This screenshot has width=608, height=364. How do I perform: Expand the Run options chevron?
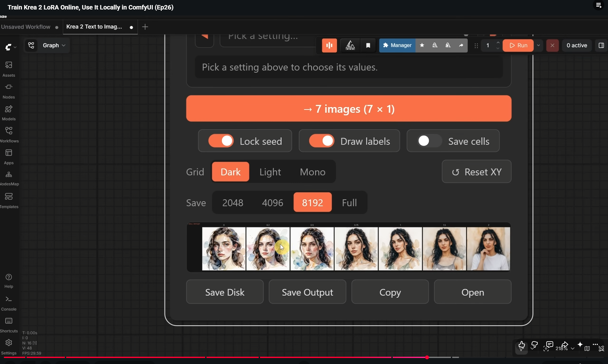click(x=538, y=45)
